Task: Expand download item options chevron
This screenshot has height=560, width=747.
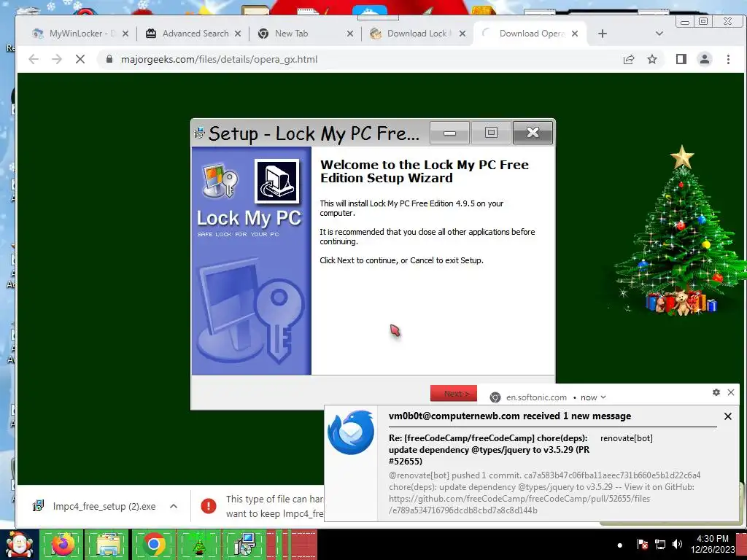Action: [174, 506]
